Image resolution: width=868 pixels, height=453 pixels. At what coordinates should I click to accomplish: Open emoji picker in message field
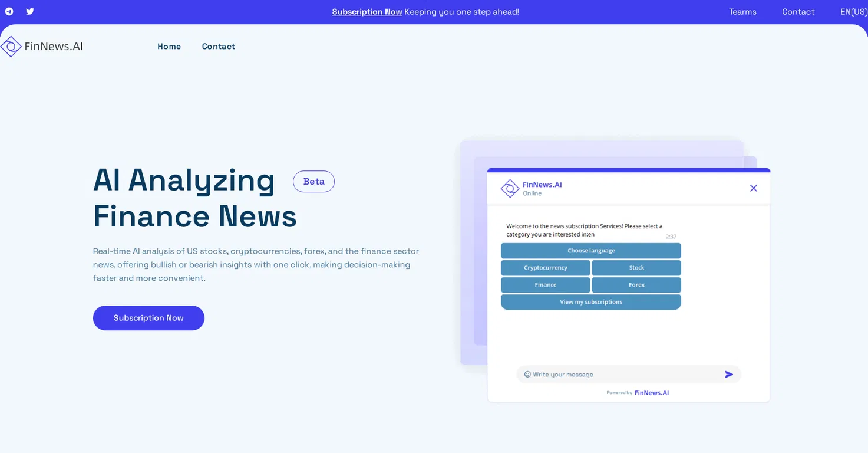pyautogui.click(x=527, y=375)
